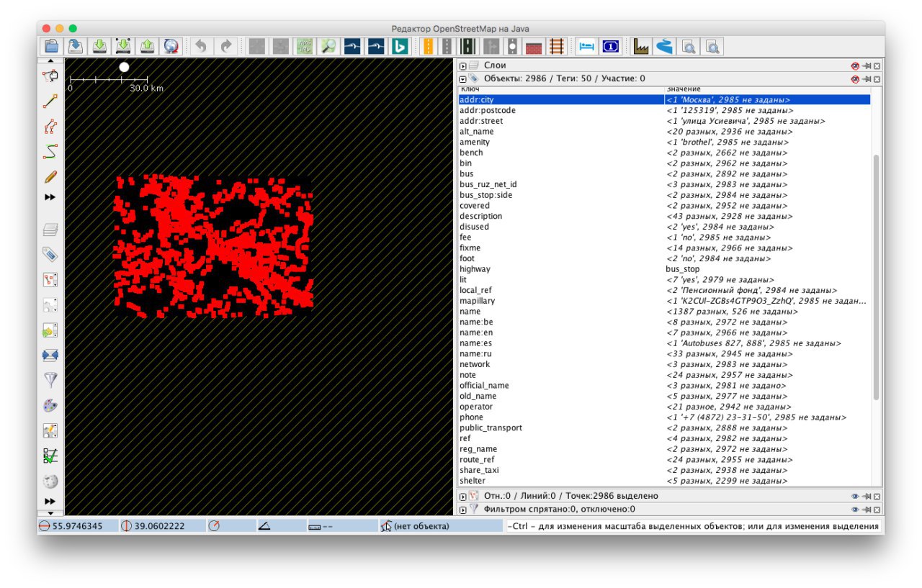This screenshot has width=922, height=588.
Task: Toggle the note-with-pencil Notes sidebar icon
Action: pyautogui.click(x=50, y=430)
